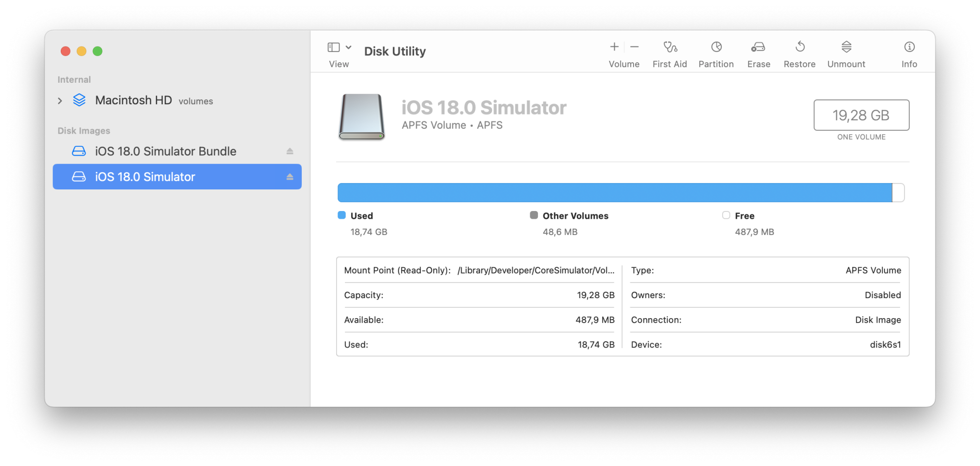Delete volume with minus button
The height and width of the screenshot is (466, 980).
[x=635, y=47]
